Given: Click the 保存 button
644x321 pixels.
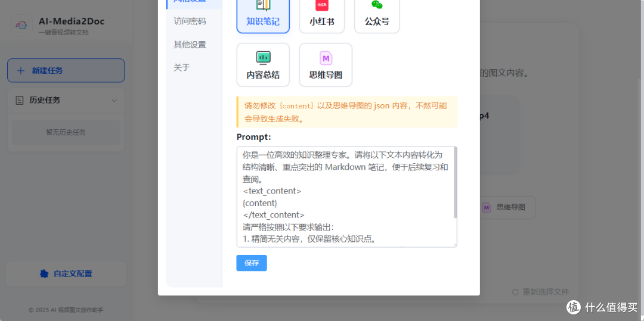Looking at the screenshot, I should pos(252,263).
